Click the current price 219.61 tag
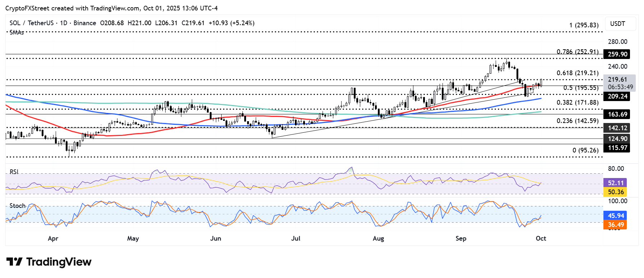This screenshot has width=644, height=278. point(617,79)
